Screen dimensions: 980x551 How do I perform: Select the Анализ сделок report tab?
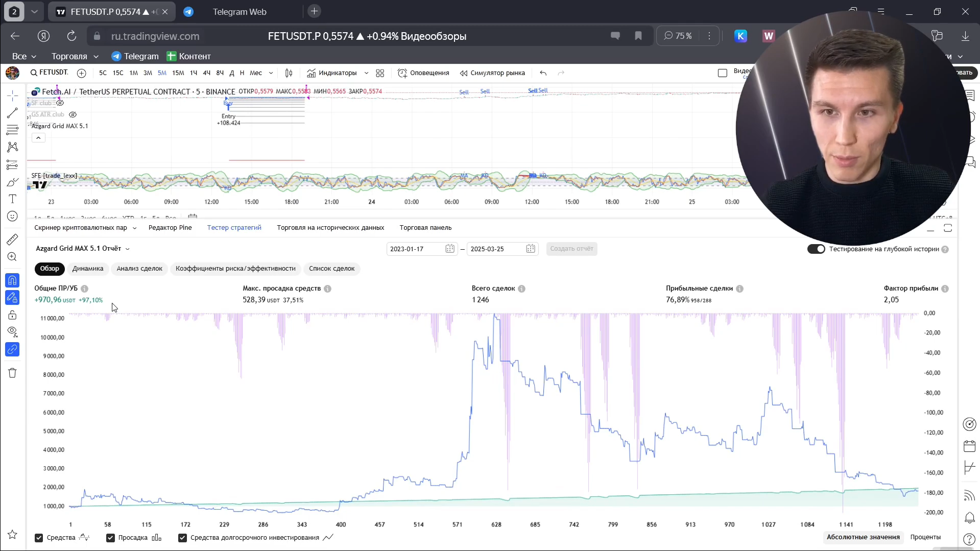coord(139,269)
